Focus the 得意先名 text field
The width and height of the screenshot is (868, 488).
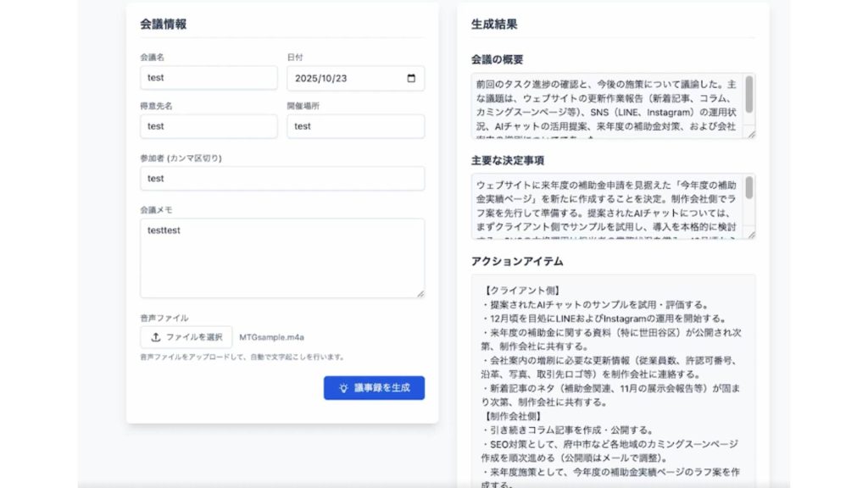pos(209,126)
